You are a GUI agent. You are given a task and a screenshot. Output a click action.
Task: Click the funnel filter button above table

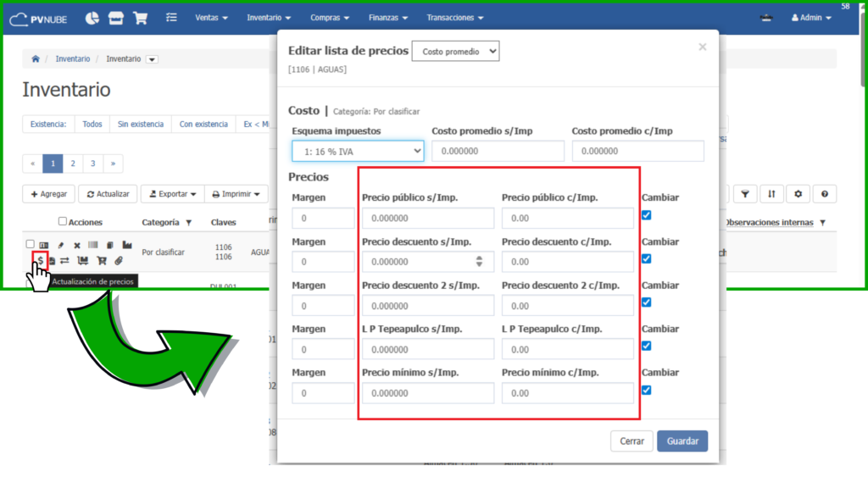(744, 194)
